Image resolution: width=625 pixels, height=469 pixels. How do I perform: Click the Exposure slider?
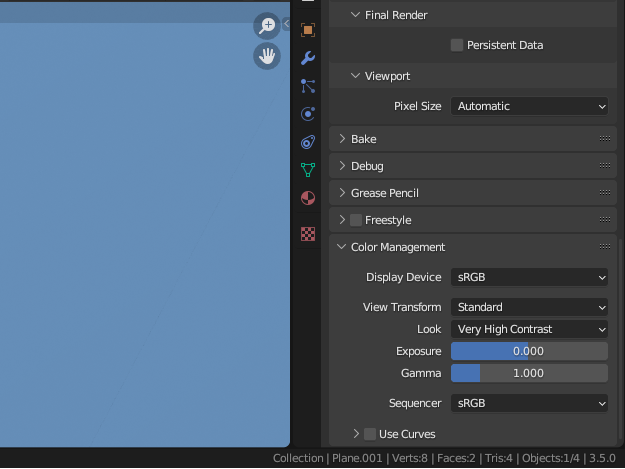click(529, 351)
